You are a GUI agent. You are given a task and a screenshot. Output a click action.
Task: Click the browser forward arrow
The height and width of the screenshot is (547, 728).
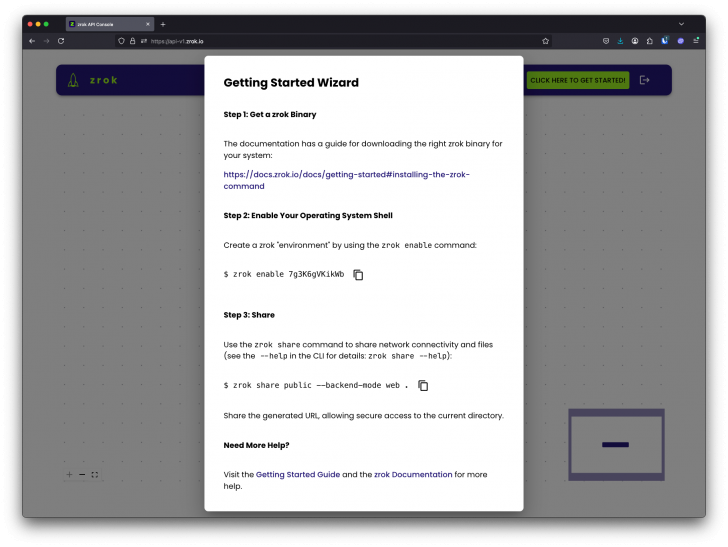(46, 41)
